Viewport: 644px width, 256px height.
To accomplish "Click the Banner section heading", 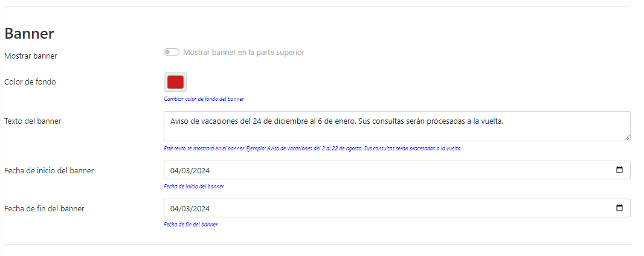I will [29, 34].
